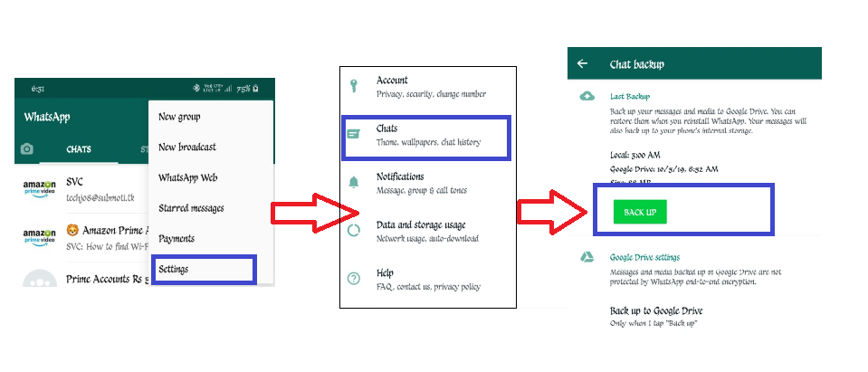
Task: Click the Account key icon
Action: point(353,86)
